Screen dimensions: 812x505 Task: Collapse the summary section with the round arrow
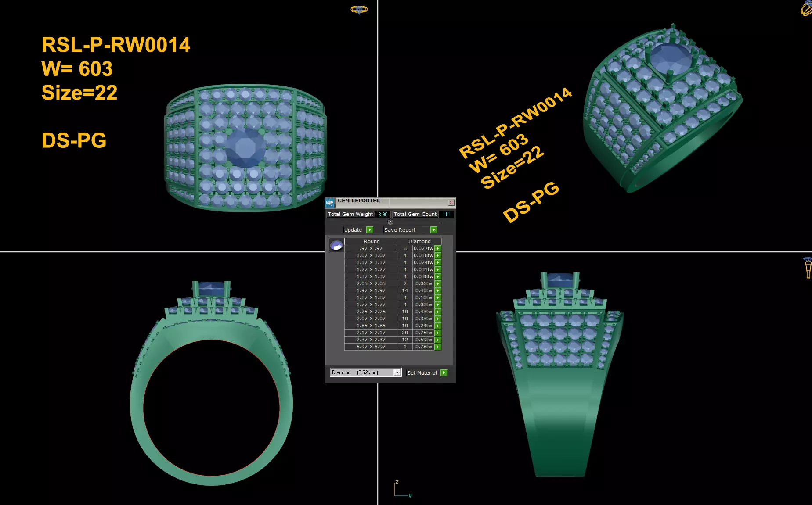pyautogui.click(x=390, y=222)
